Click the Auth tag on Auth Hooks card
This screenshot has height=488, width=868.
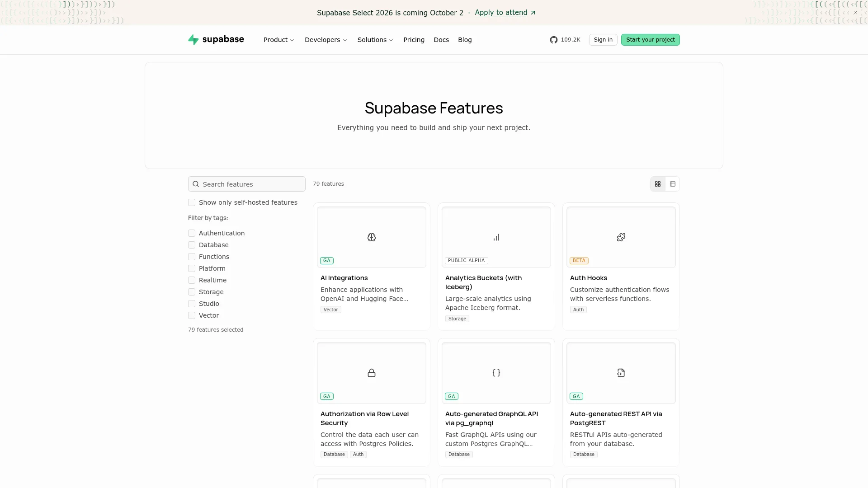[x=578, y=310]
